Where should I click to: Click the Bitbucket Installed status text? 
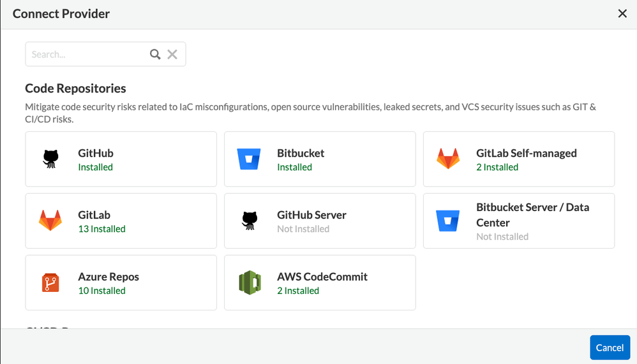click(x=294, y=167)
